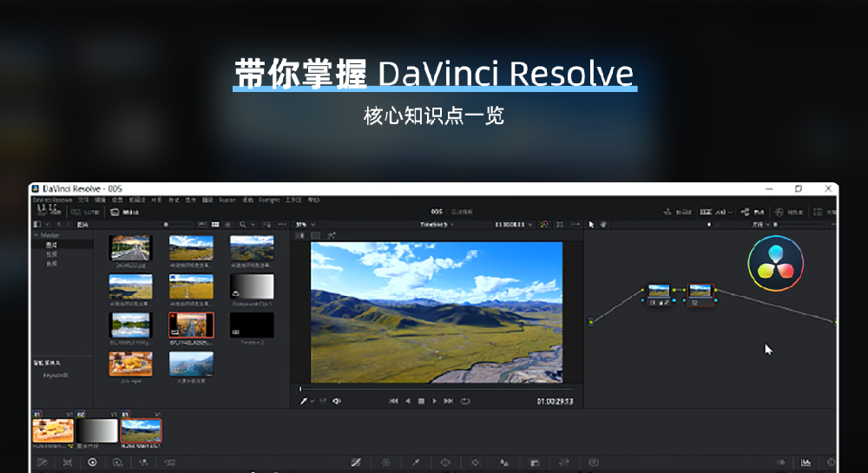Screen dimensions: 868x473
Task: Select the arrow pointer tool in node editor
Action: 591,224
